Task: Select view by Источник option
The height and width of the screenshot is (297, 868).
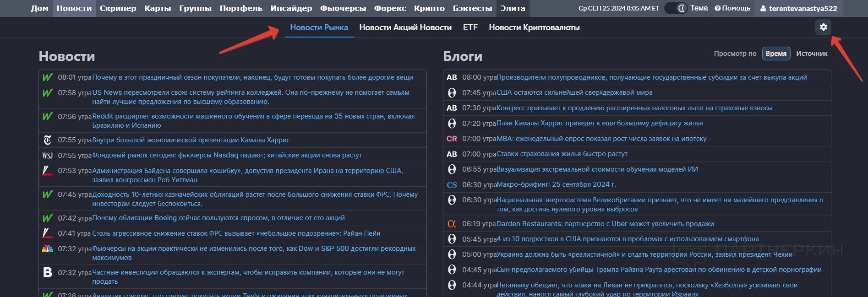Action: pos(812,54)
